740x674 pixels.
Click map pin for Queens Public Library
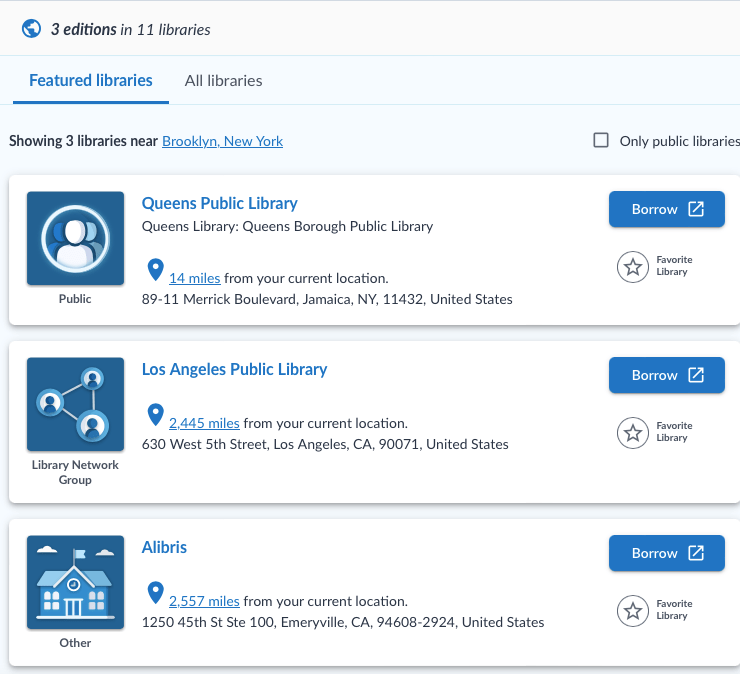(155, 270)
